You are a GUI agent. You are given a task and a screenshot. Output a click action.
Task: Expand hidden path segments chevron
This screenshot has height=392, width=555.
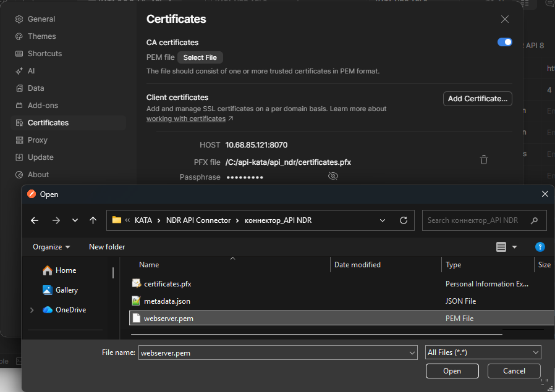[x=127, y=220]
